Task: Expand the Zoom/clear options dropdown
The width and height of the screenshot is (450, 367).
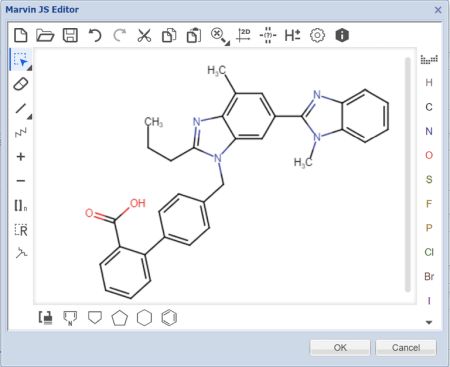Action: (x=227, y=43)
